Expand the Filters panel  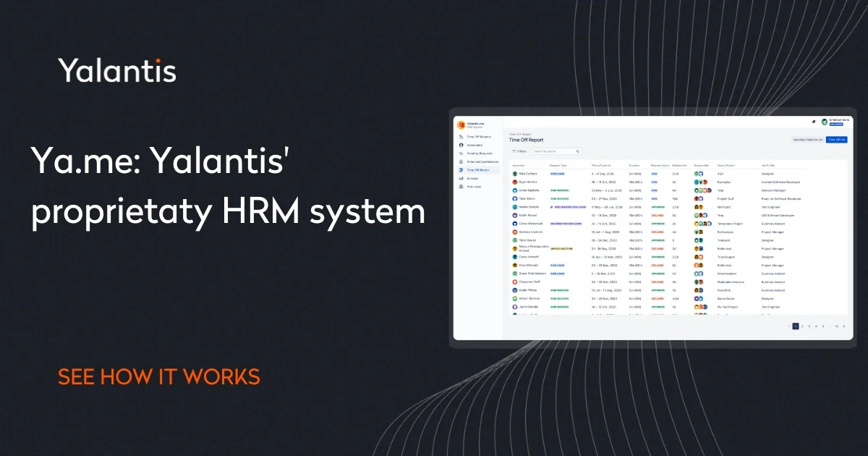click(519, 151)
